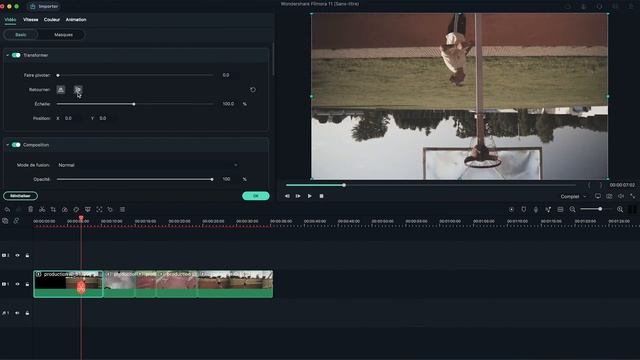Zoom out the timeline with minus magnifier
The image size is (640, 360).
573,209
